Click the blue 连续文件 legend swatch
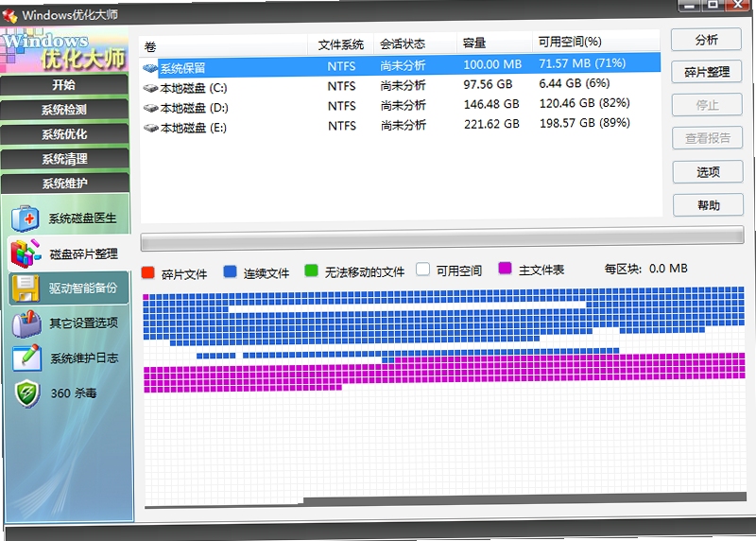 click(x=230, y=271)
